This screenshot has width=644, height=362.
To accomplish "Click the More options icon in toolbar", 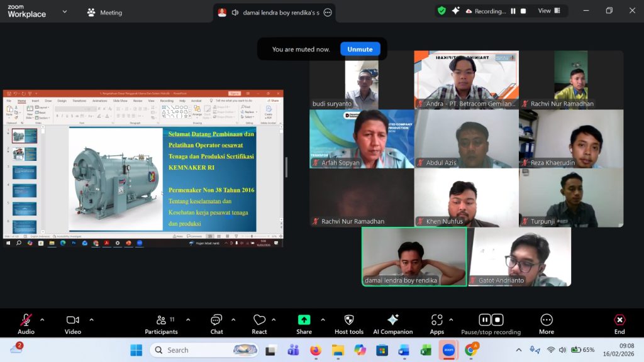I will [546, 320].
